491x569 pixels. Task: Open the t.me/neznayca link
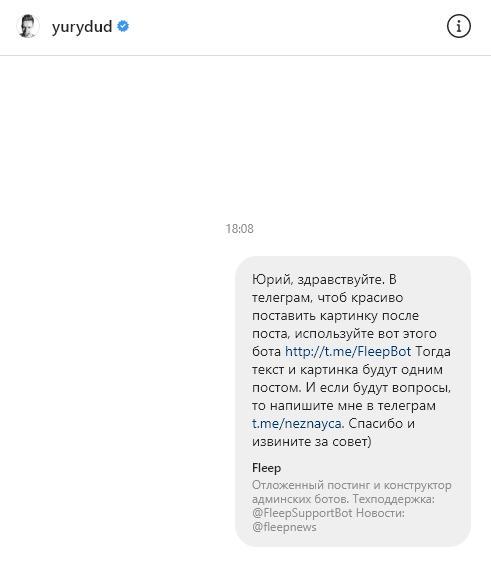click(296, 423)
